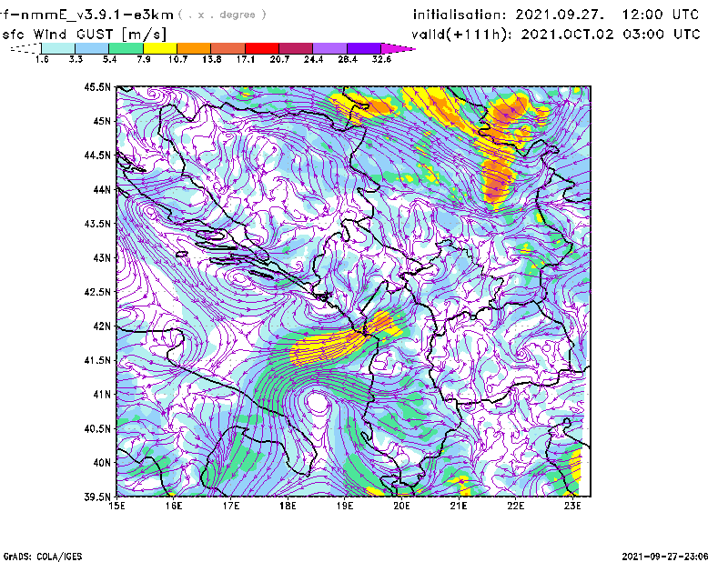Click the green 5.4–7.9 legend swatch
Image resolution: width=728 pixels, height=562 pixels.
126,48
